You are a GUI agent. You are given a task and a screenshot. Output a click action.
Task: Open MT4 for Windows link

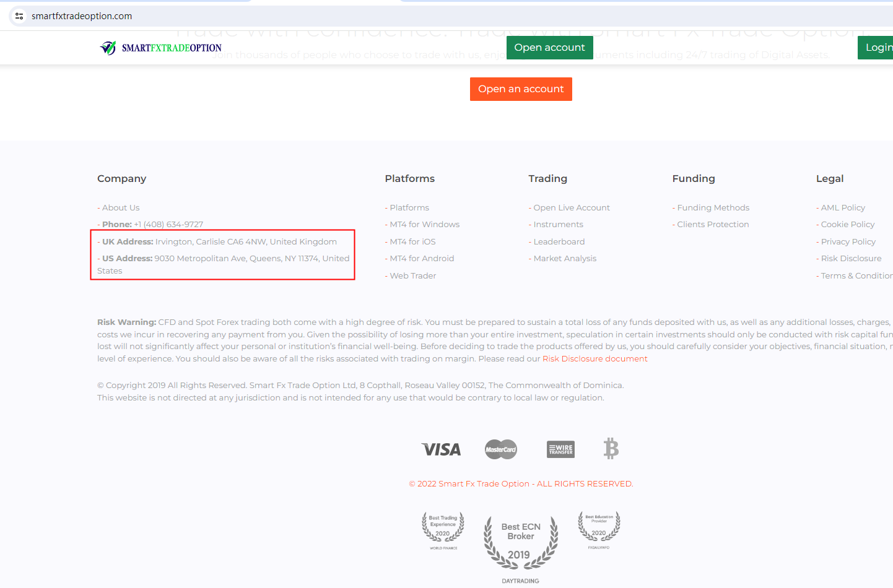424,225
